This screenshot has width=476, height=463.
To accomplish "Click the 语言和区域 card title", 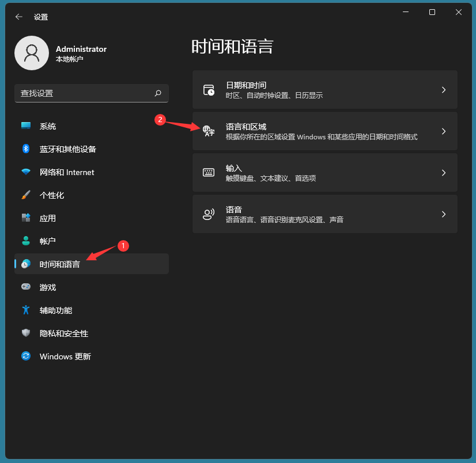I will click(x=246, y=127).
